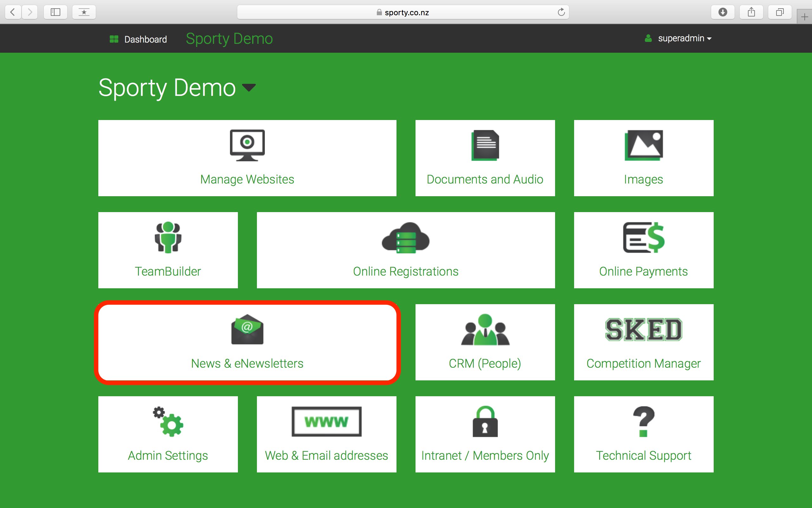Click the Online Payments dollar icon
This screenshot has height=508, width=812.
tap(644, 237)
